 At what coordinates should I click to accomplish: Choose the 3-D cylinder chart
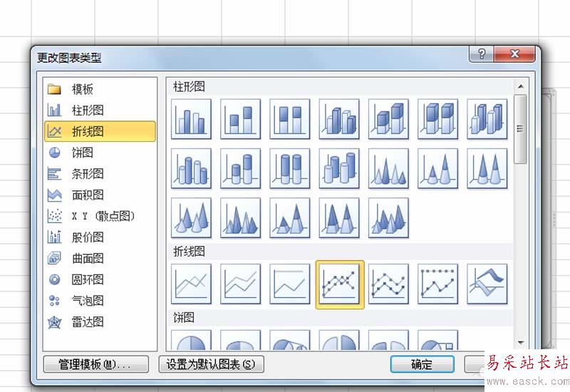point(339,168)
